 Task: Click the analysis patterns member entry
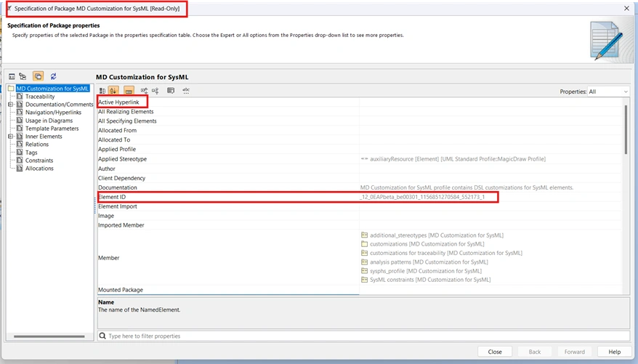(429, 262)
